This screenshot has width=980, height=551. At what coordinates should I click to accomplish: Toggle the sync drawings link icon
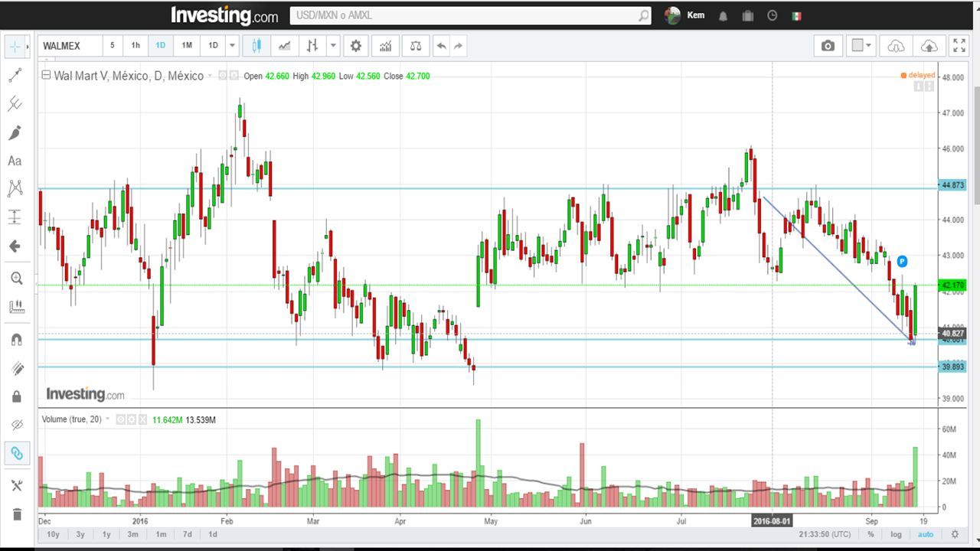pos(15,453)
